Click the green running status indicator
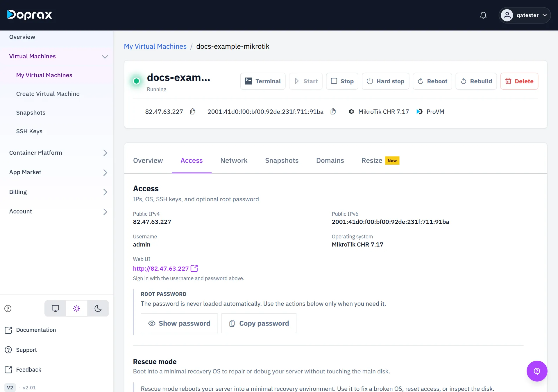Viewport: 558px width, 392px height. [137, 81]
